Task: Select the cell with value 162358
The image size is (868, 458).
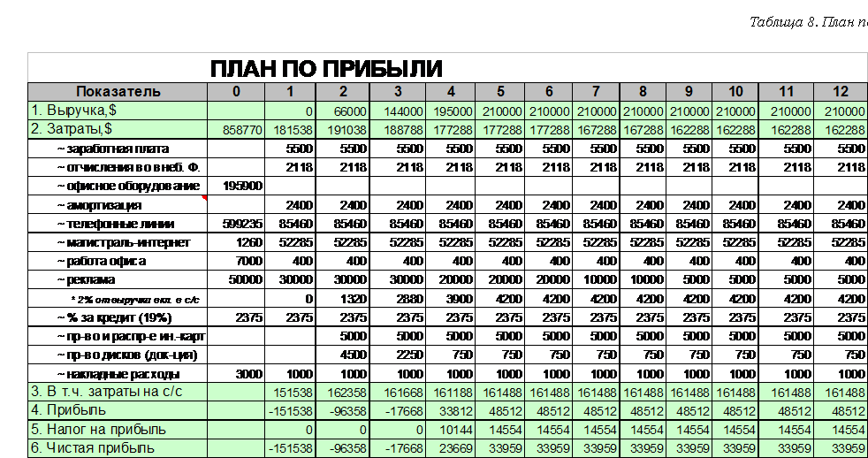Action: tap(342, 393)
